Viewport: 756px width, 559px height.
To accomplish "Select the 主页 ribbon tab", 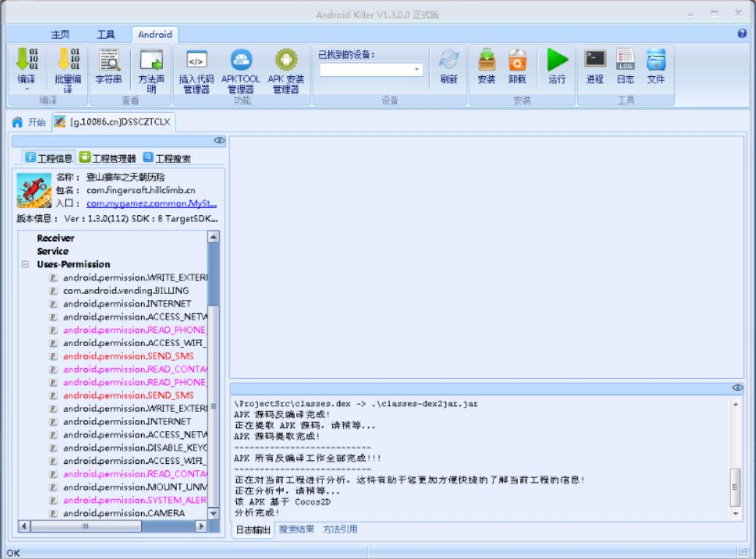I will point(60,34).
